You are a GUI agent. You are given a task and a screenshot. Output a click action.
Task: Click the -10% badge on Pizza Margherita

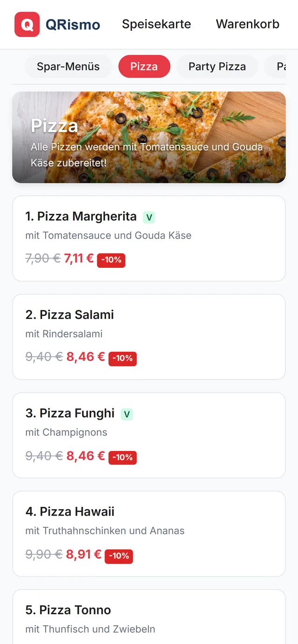[111, 260]
